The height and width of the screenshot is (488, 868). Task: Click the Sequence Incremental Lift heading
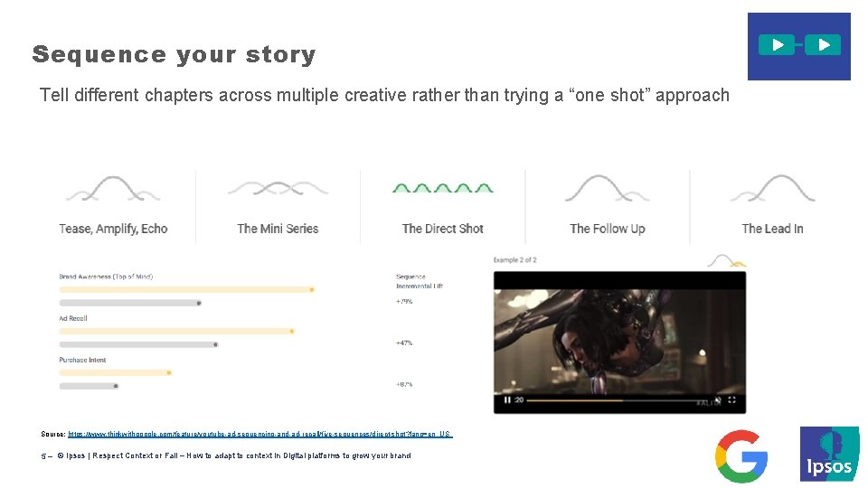(419, 281)
